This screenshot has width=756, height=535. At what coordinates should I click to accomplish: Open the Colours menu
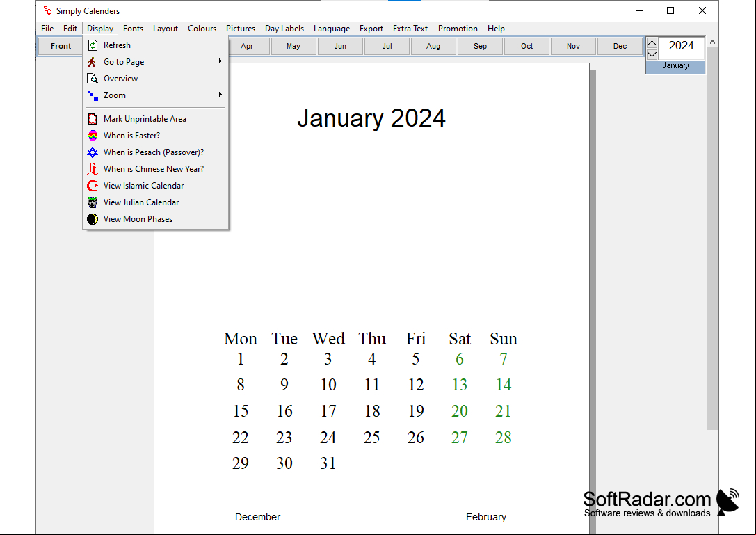202,29
